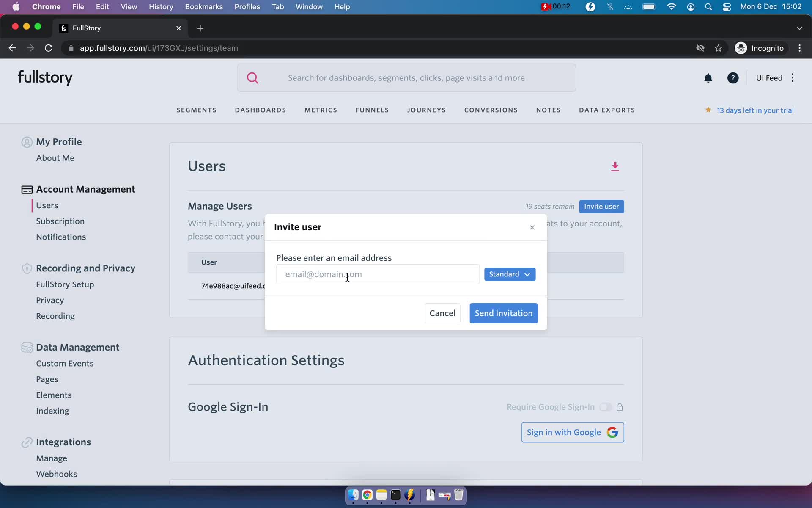Click the trial star icon
812x508 pixels.
(708, 110)
